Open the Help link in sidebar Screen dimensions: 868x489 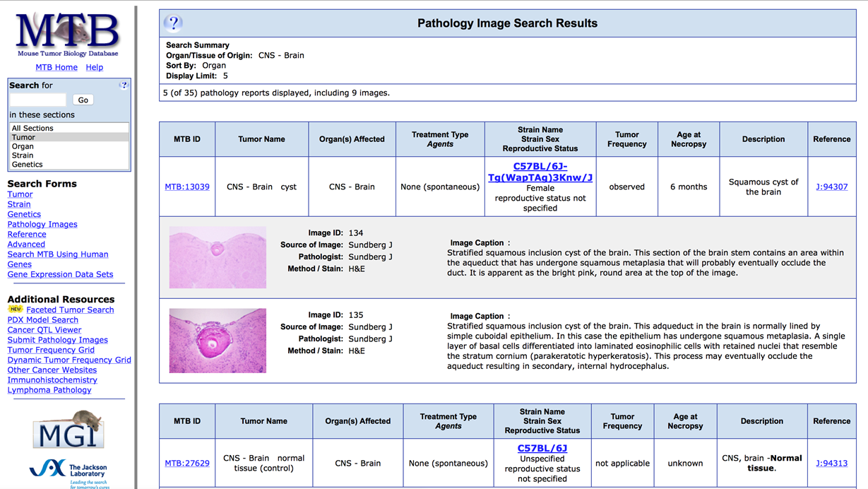coord(95,67)
